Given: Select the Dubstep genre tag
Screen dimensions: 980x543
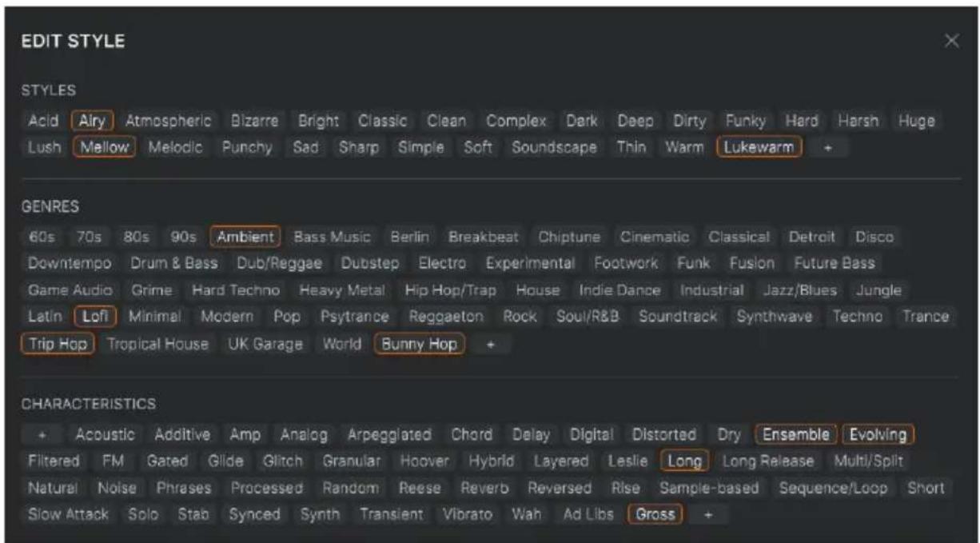Looking at the screenshot, I should [x=370, y=262].
